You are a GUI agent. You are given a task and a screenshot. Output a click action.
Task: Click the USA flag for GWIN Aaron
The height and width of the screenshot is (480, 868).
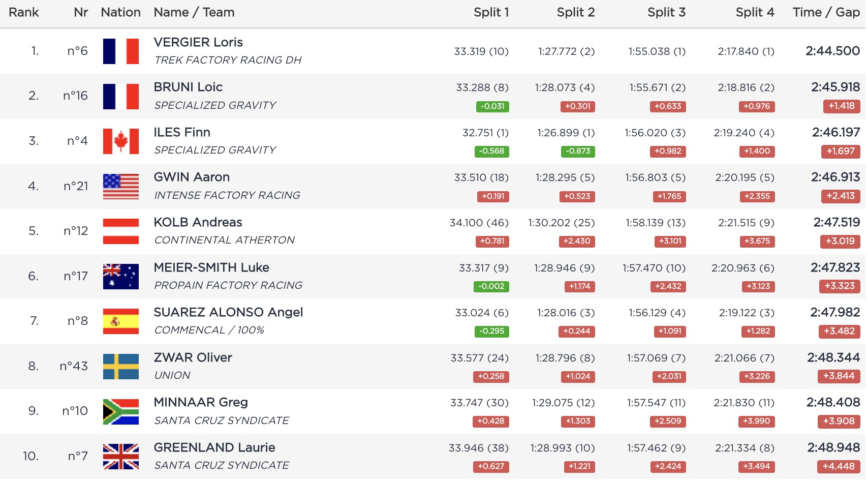tap(120, 187)
